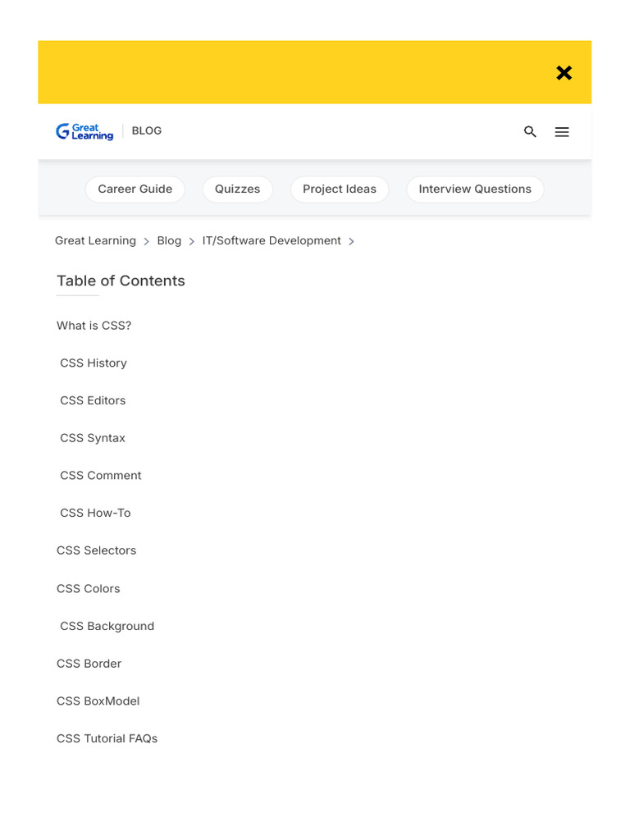630x840 pixels.
Task: Go to CSS History section
Action: [94, 363]
